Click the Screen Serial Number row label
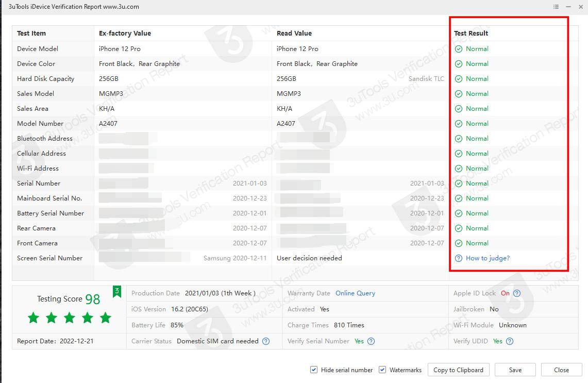This screenshot has width=588, height=383. 50,258
